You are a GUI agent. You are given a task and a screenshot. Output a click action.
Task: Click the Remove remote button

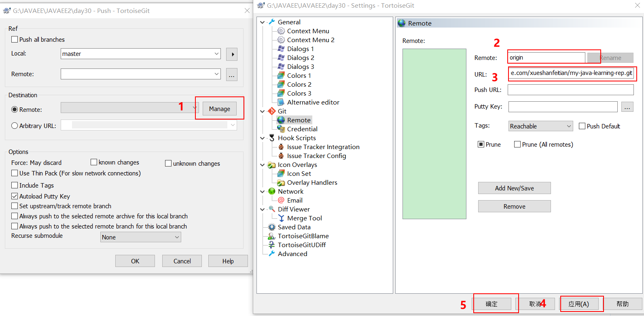click(515, 206)
